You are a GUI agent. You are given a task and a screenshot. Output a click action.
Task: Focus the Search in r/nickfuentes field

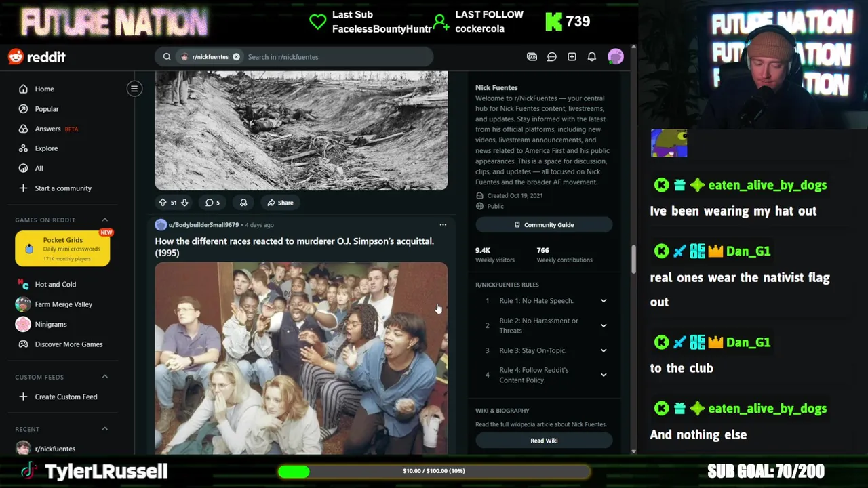point(338,57)
